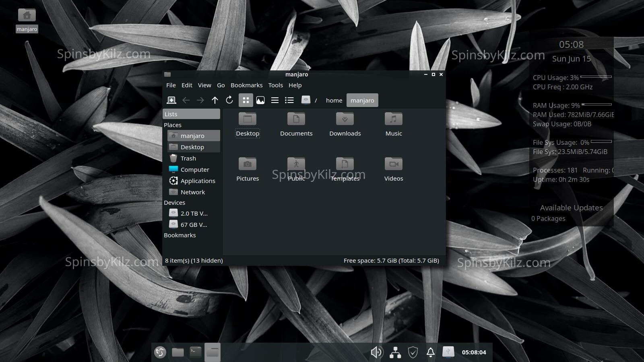
Task: Click the Free space status text
Action: (391, 261)
